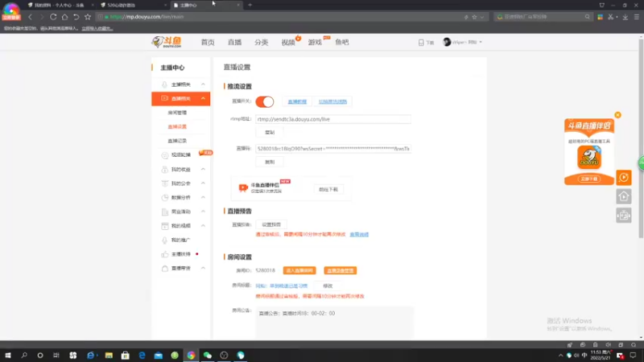Image resolution: width=644 pixels, height=362 pixels.
Task: Click the mobile download phone icon
Action: click(x=421, y=43)
